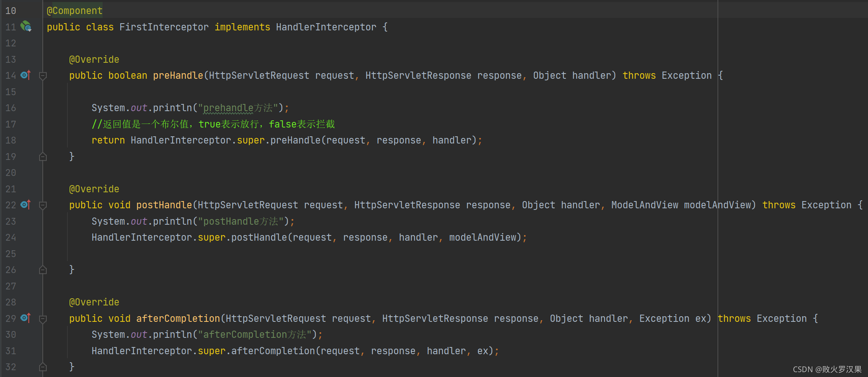Screen dimensions: 868x377
Task: Click the override gutter icon on line 29
Action: point(26,318)
